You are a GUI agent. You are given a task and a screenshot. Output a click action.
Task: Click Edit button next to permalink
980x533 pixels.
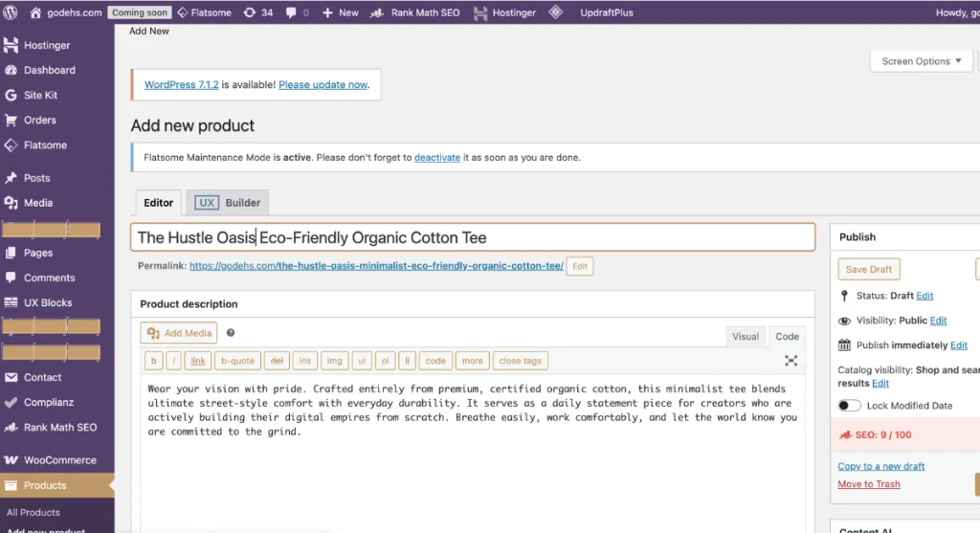click(x=579, y=266)
